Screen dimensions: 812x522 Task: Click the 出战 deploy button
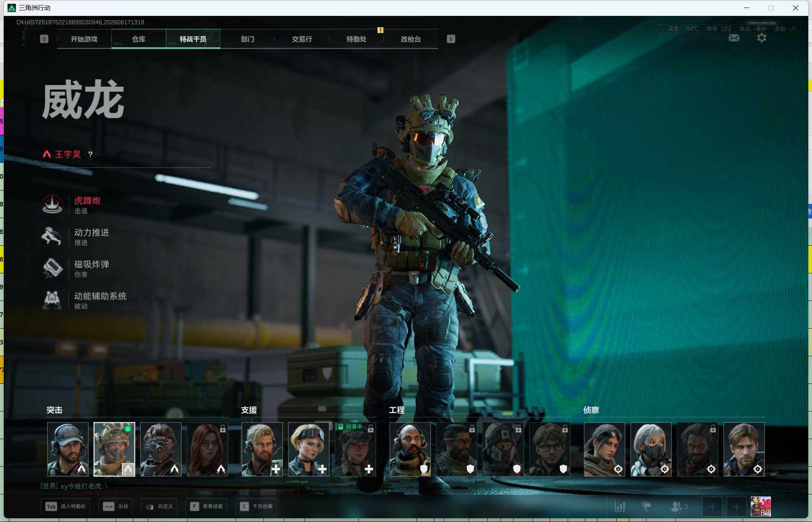tap(116, 507)
